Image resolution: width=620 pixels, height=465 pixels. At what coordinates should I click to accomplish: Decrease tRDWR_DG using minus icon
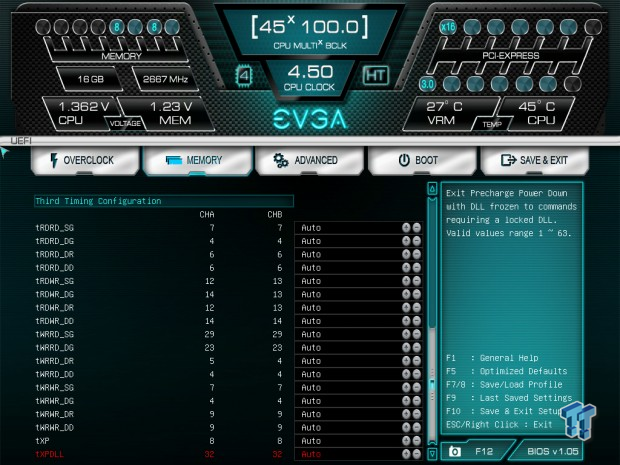tap(416, 294)
